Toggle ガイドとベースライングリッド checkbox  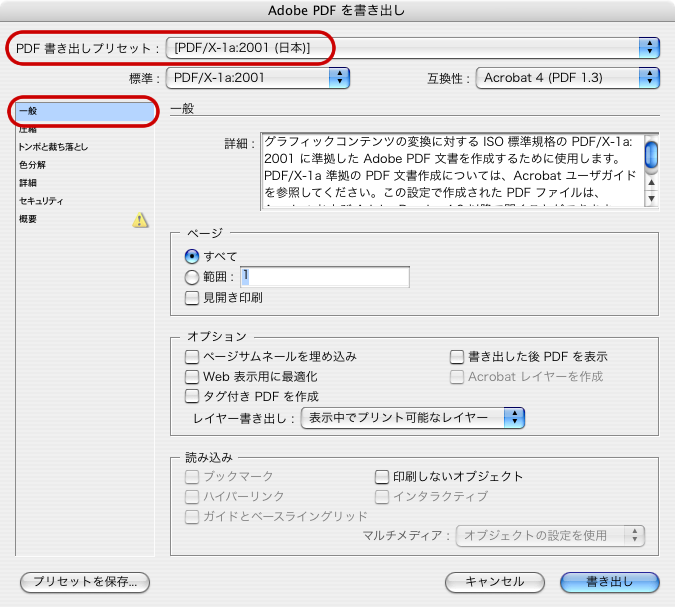click(192, 516)
